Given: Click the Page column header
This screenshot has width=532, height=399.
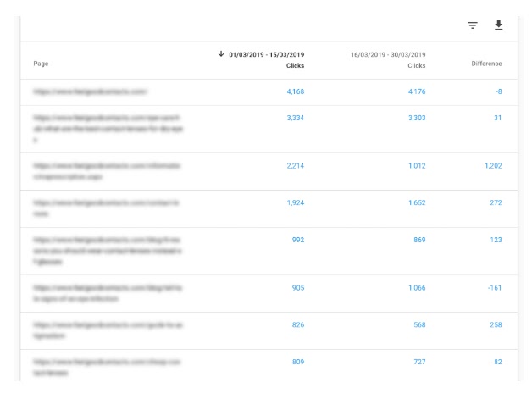Looking at the screenshot, I should point(41,64).
